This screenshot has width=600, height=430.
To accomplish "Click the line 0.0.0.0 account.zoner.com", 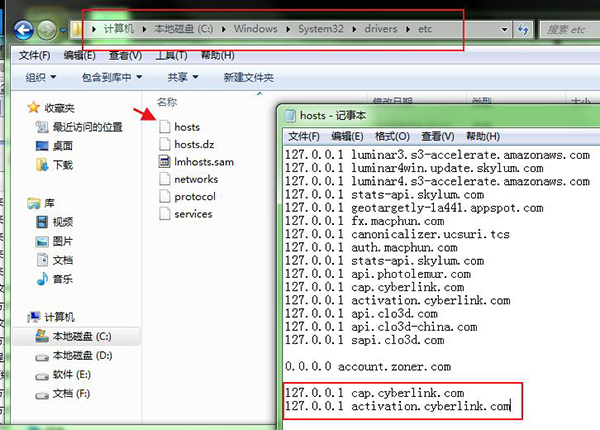I will point(368,366).
